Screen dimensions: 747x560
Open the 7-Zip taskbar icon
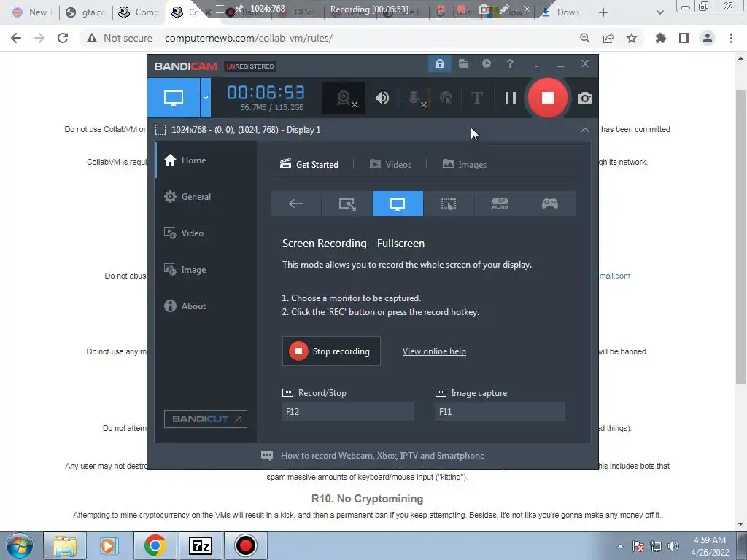pos(200,545)
